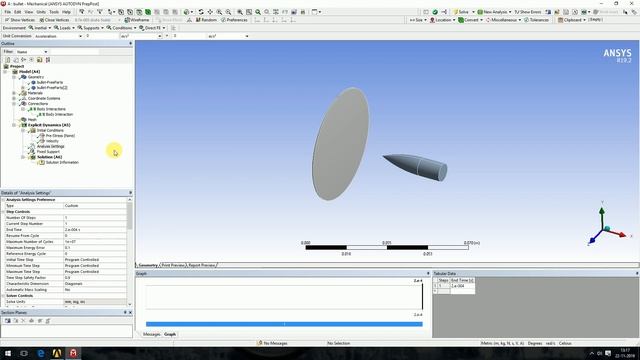
Task: Open the Loads dropdown
Action: click(x=64, y=28)
